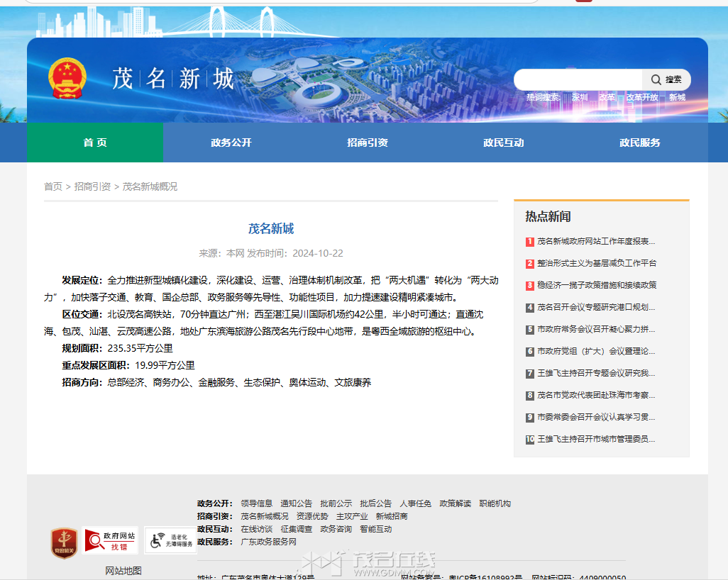Select hot search keyword 改革开放
The height and width of the screenshot is (580, 728).
point(641,97)
